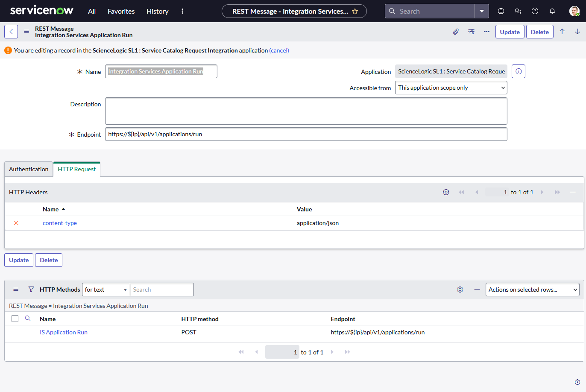Collapse the HTTP Headers list
Screen dimensions: 586x392
[573, 192]
